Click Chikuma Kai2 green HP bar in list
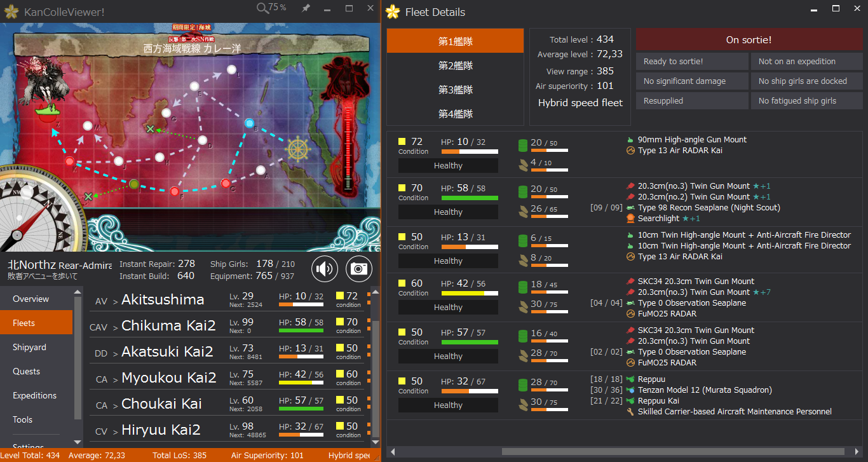The height and width of the screenshot is (462, 868). [x=301, y=330]
